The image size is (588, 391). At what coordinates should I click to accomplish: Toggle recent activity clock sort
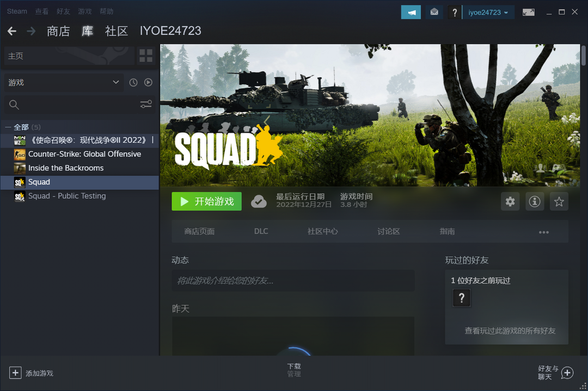tap(133, 83)
